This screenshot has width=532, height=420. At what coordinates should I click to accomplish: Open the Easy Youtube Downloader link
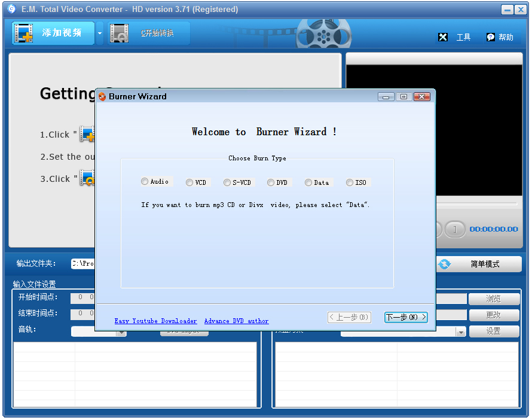[155, 321]
